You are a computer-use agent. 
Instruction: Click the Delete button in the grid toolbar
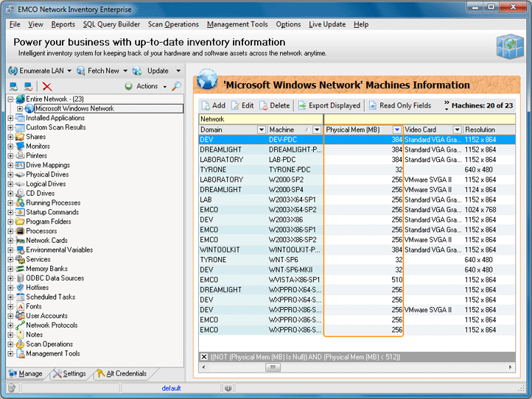coord(274,105)
